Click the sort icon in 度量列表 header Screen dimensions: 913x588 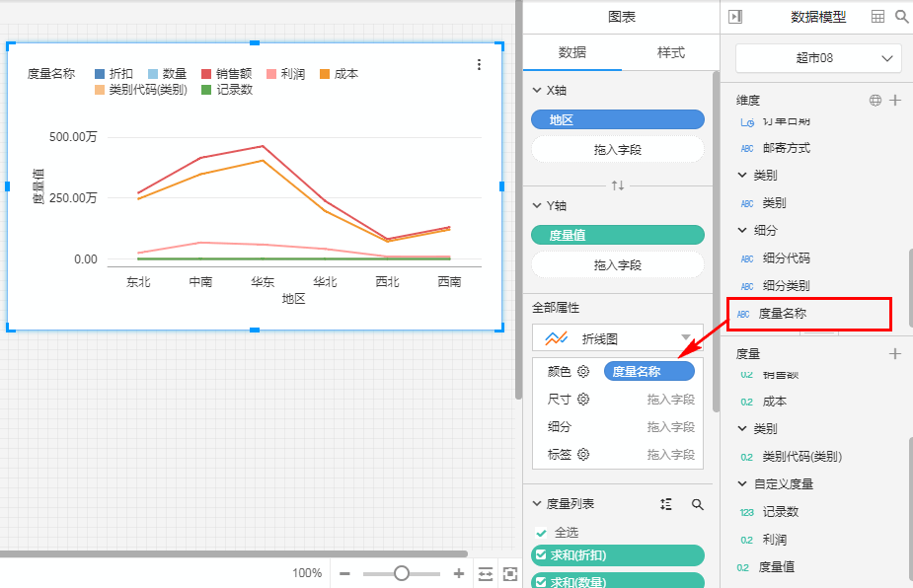(x=666, y=504)
